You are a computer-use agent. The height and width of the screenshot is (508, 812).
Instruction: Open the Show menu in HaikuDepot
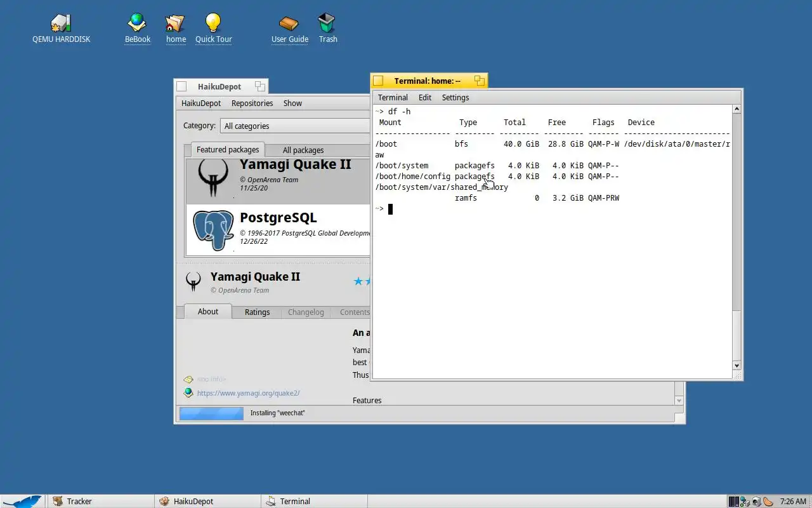292,103
